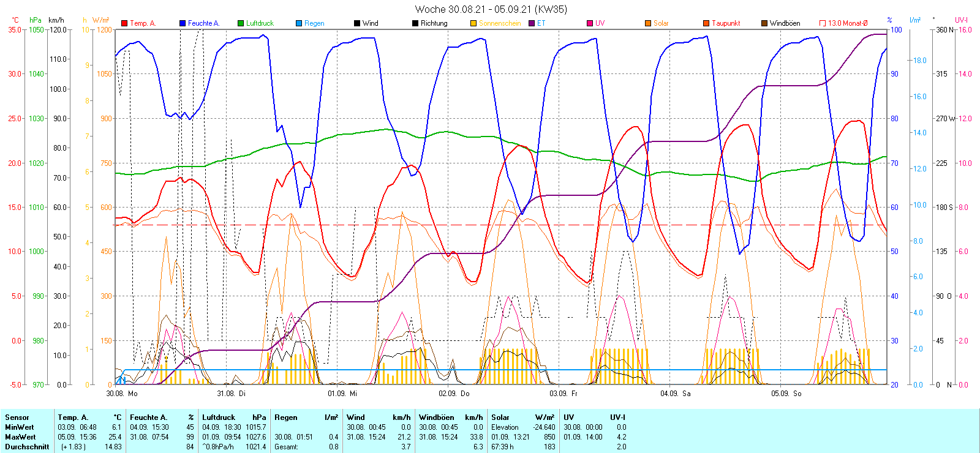Image resolution: width=980 pixels, height=453 pixels.
Task: Click the 'Windböen' legend label
Action: point(785,23)
